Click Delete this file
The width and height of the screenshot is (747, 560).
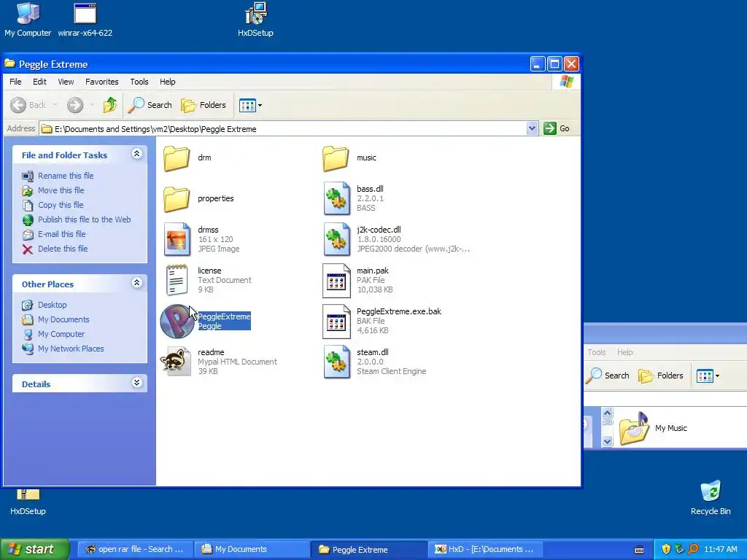tap(63, 249)
